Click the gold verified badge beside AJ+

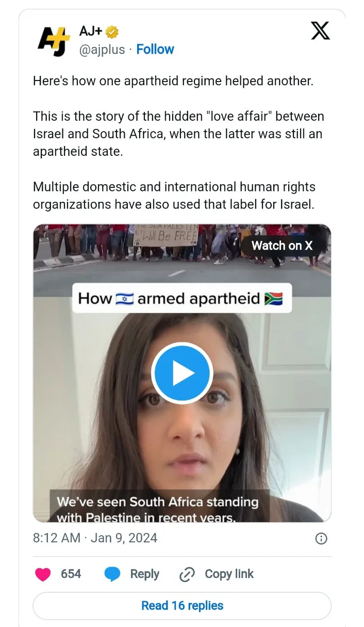112,31
